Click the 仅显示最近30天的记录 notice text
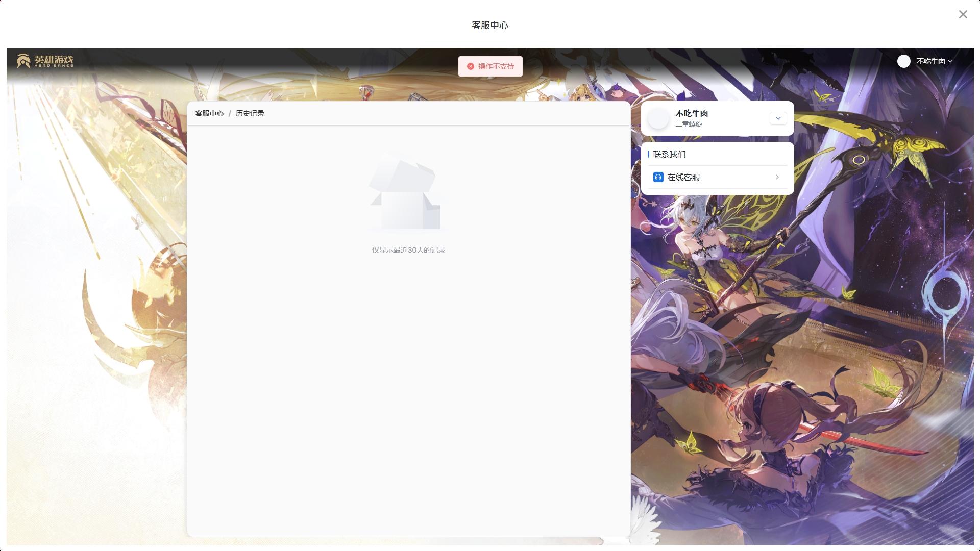 click(408, 250)
